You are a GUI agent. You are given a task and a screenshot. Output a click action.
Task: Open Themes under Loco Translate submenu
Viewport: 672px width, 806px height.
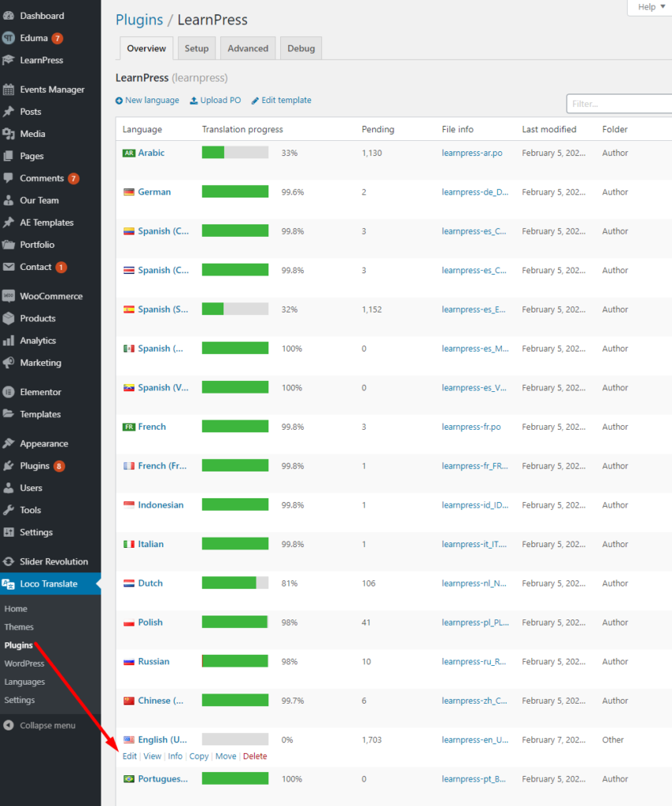(x=19, y=627)
